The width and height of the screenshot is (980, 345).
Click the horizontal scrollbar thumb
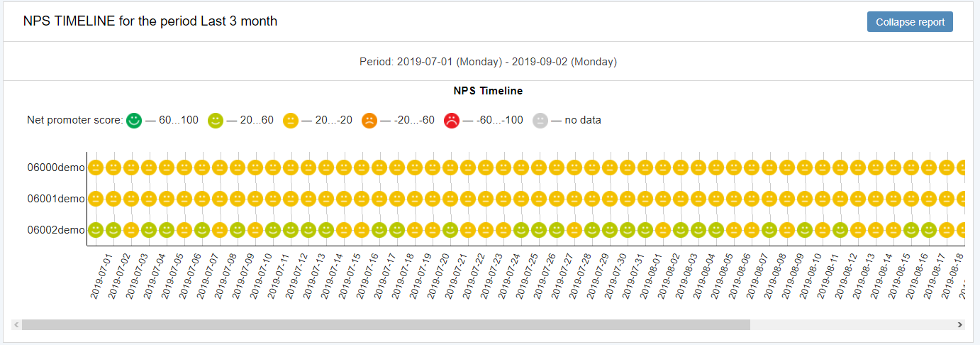385,324
